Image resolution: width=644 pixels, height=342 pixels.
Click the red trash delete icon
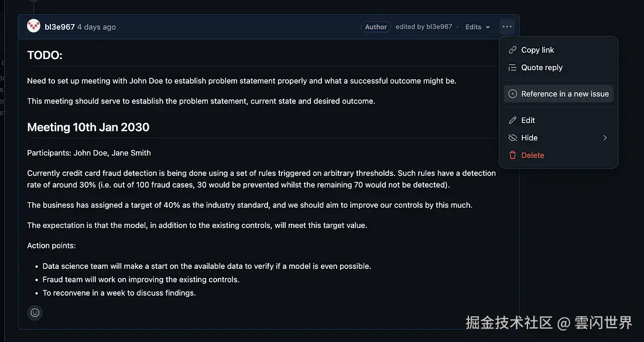coord(512,155)
